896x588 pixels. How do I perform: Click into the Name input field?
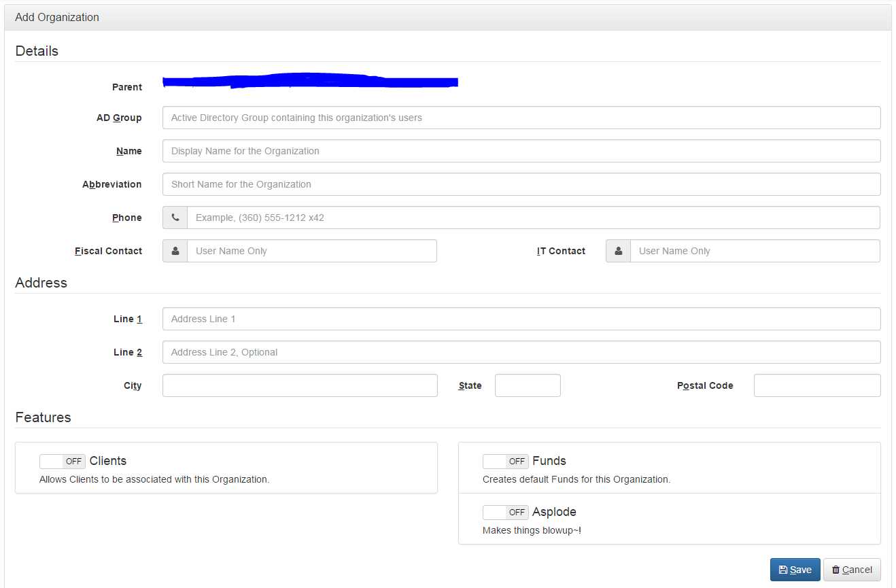pos(521,151)
